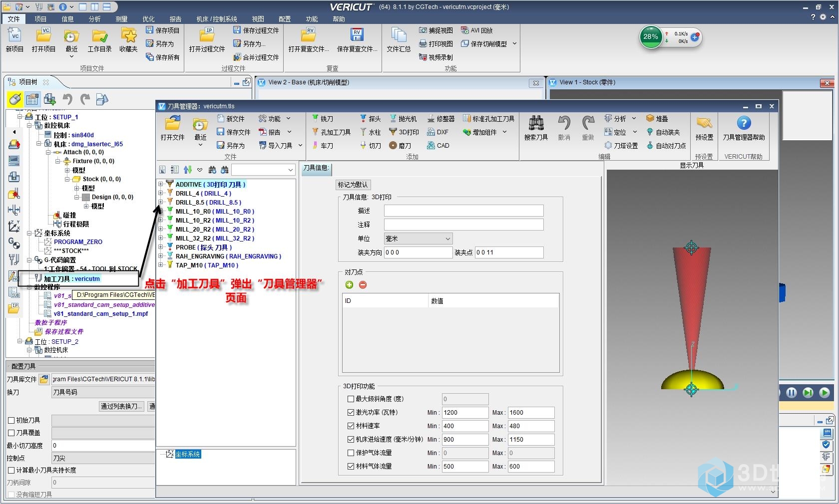839x504 pixels.
Task: Add a 抛光机 polisher tool
Action: pos(403,119)
